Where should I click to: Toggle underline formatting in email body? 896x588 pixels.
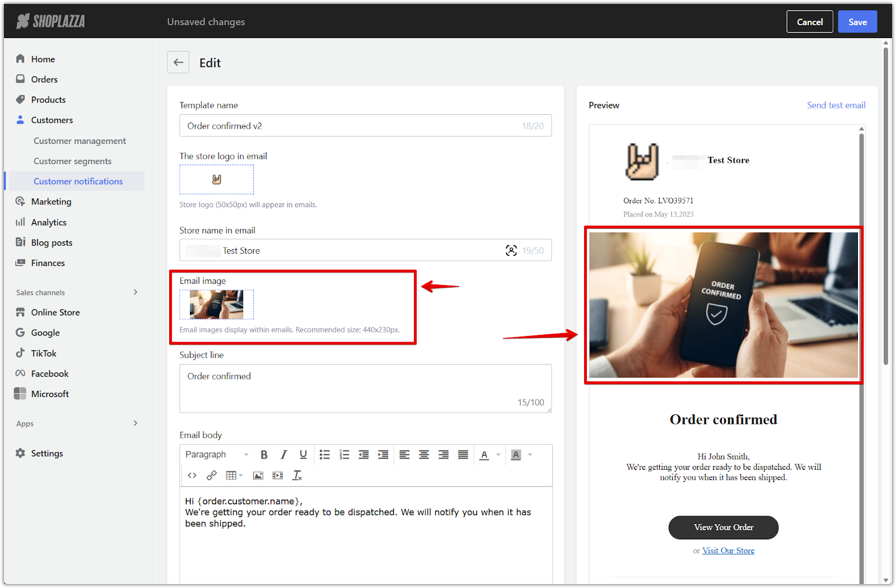303,455
